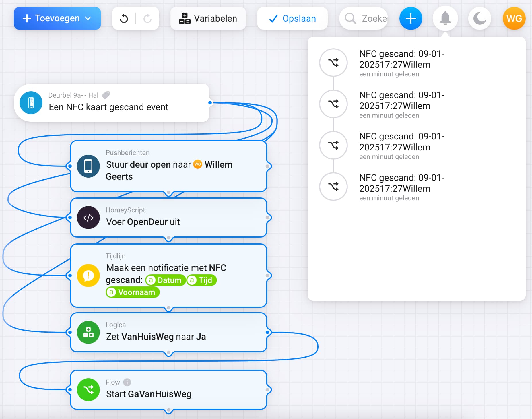
Task: Click the Voornaam tag in notification card
Action: (133, 292)
